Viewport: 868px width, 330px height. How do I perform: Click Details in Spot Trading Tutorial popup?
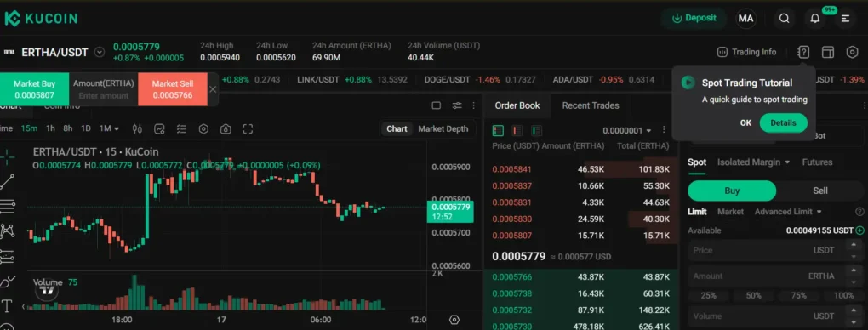(x=783, y=123)
